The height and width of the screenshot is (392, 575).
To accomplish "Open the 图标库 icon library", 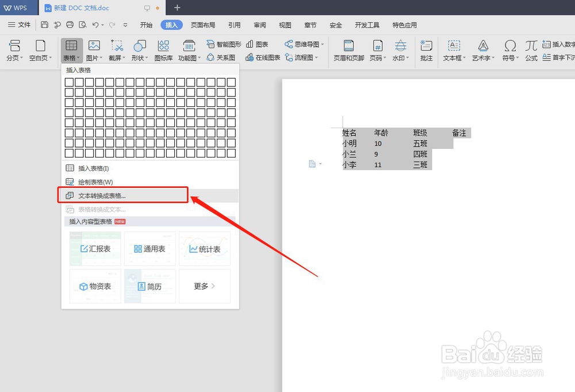I will tap(163, 48).
